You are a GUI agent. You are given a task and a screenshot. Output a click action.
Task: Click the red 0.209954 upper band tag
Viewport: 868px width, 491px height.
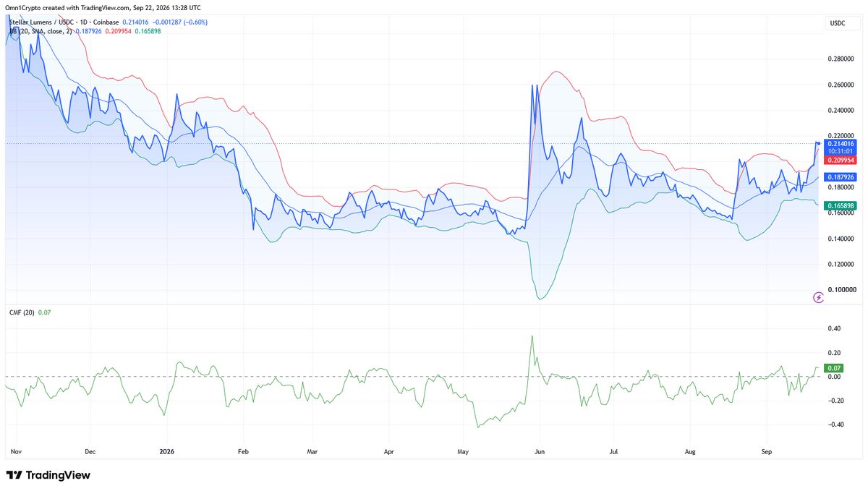pos(839,161)
